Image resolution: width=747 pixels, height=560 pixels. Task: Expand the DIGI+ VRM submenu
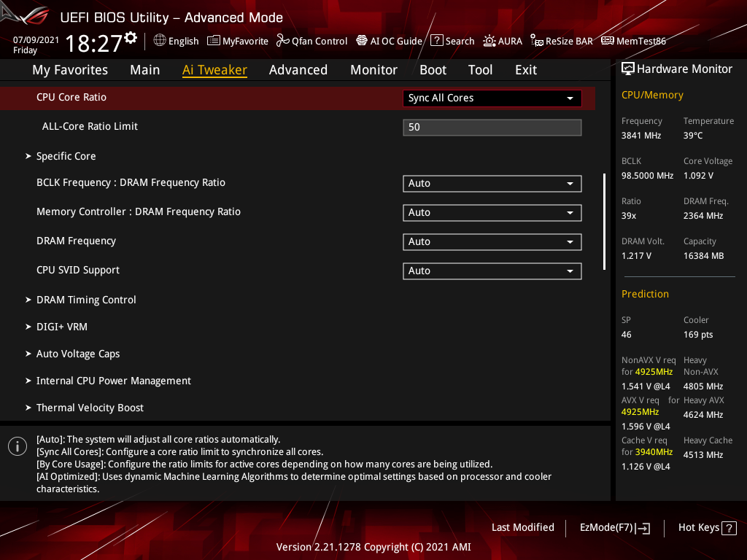[61, 327]
